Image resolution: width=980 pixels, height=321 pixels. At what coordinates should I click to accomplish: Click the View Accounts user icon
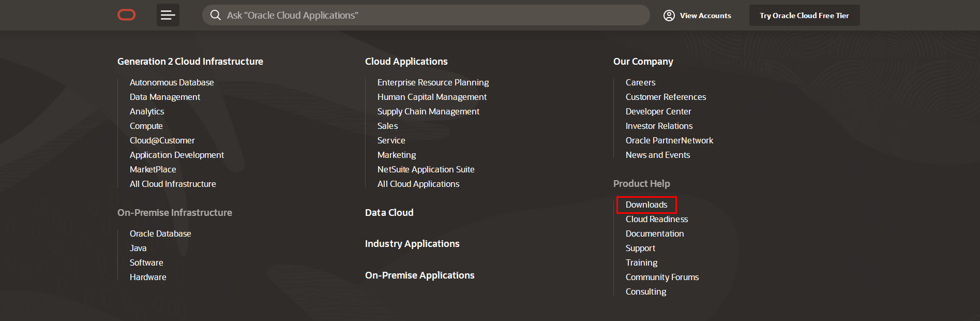point(669,16)
